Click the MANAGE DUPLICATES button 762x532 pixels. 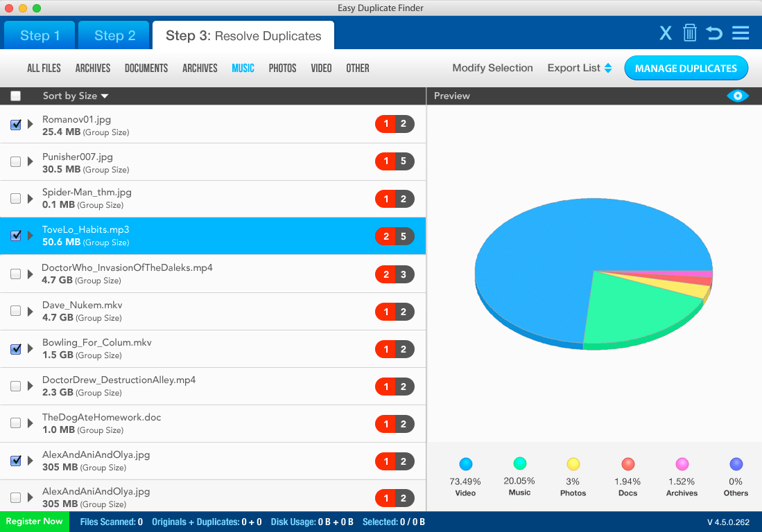[686, 68]
